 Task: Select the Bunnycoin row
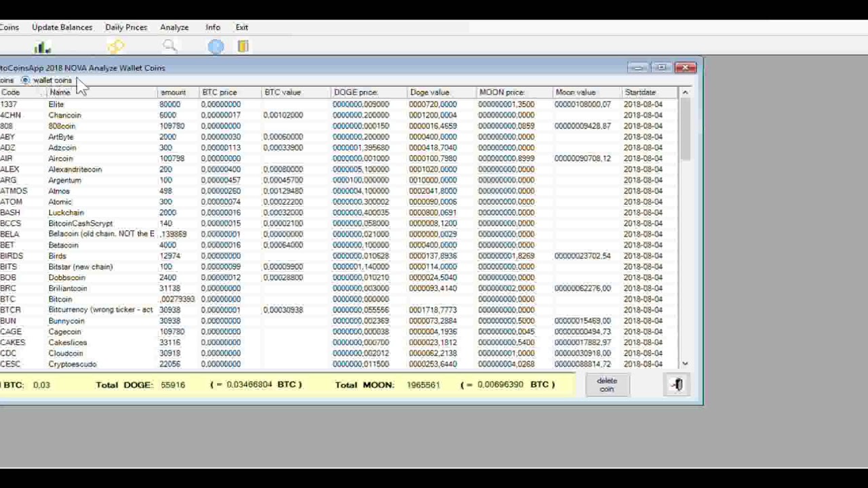point(339,321)
